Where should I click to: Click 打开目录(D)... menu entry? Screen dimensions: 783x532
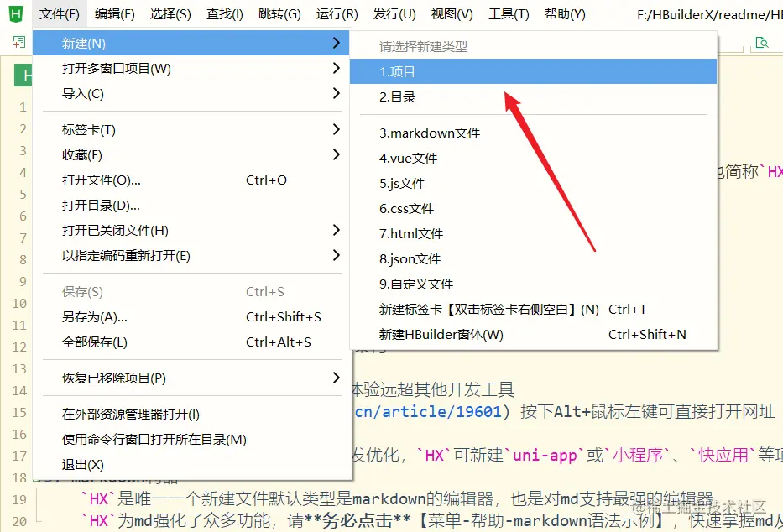[191, 205]
